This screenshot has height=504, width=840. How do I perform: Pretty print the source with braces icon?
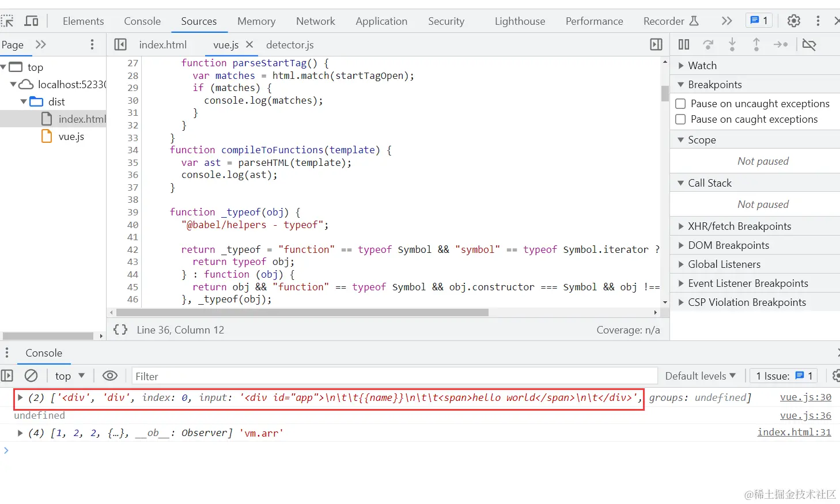[x=120, y=329]
